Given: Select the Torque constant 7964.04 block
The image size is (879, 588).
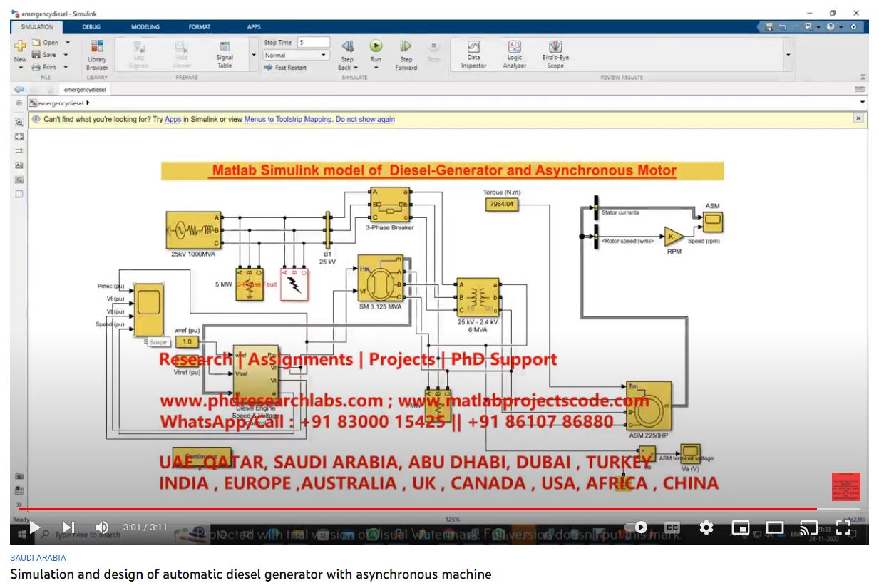Looking at the screenshot, I should pos(501,205).
